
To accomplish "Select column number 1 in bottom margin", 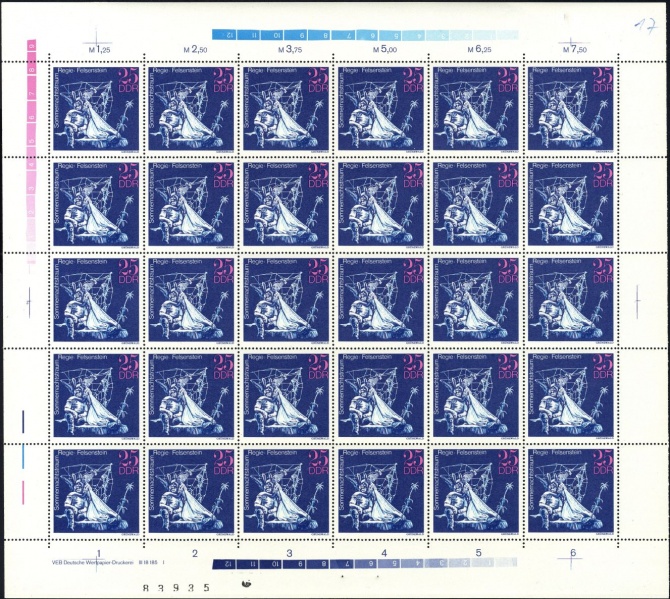I will coord(99,553).
